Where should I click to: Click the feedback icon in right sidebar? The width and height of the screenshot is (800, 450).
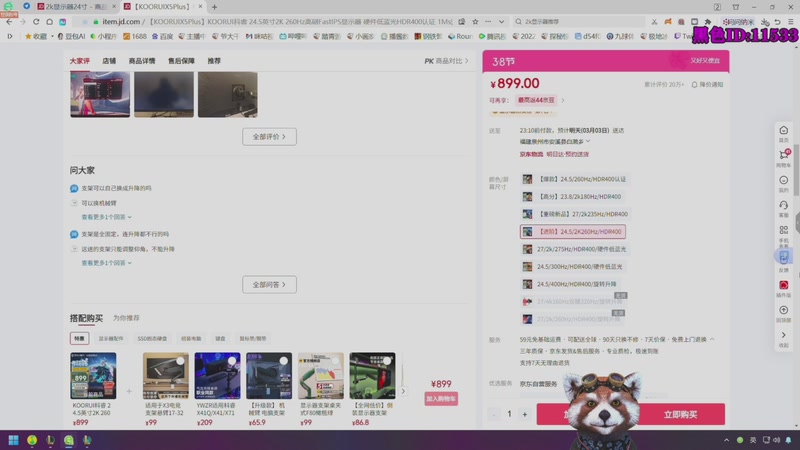click(x=783, y=256)
